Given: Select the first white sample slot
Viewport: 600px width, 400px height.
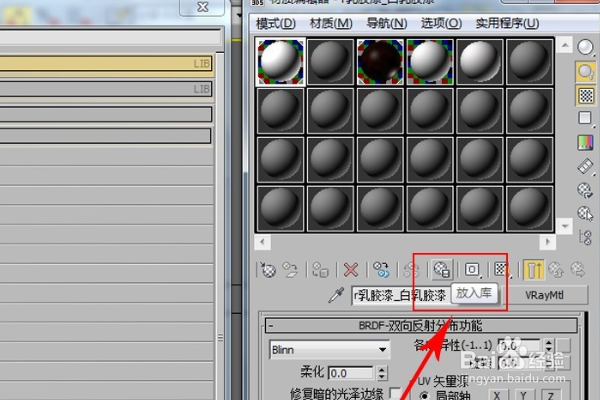Looking at the screenshot, I should tap(280, 62).
